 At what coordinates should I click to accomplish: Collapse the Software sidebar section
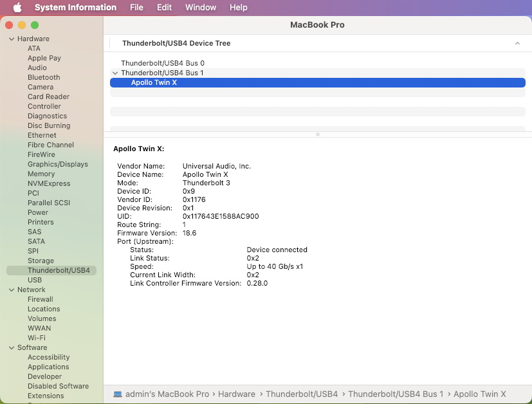tap(11, 348)
